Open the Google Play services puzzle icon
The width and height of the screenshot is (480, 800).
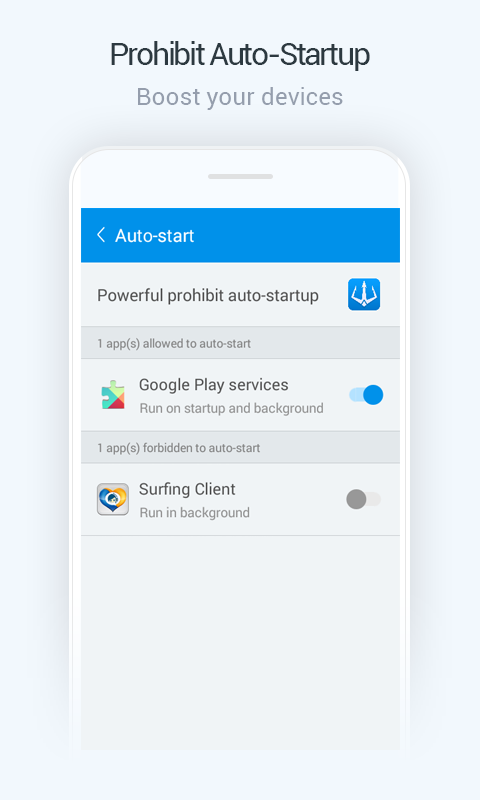click(x=113, y=395)
